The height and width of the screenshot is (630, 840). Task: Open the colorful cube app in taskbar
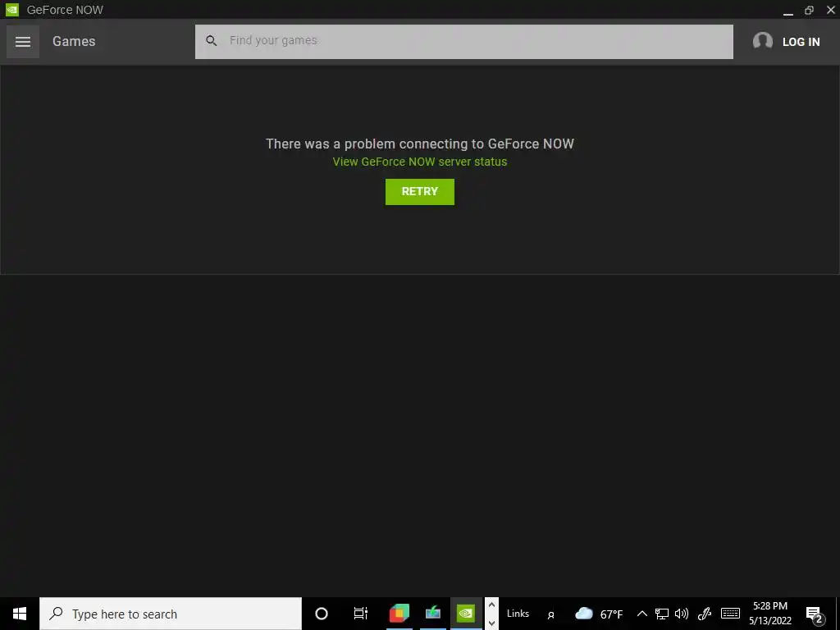[399, 614]
